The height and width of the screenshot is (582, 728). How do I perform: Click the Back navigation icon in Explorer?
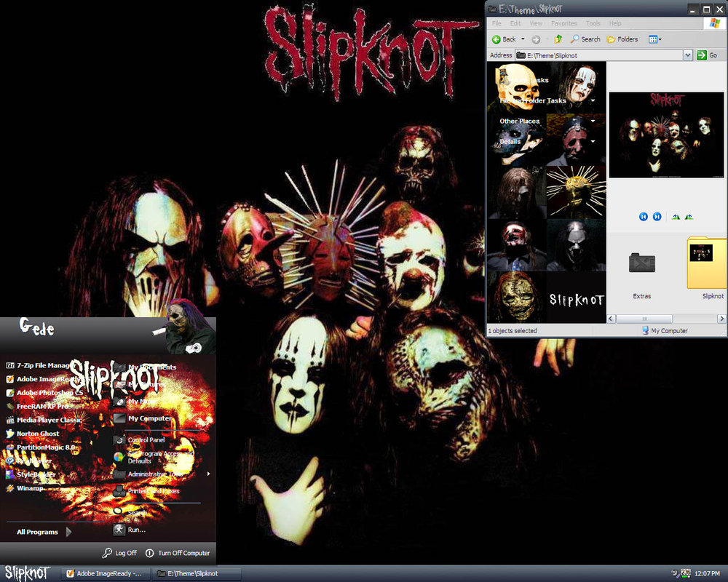[x=496, y=39]
